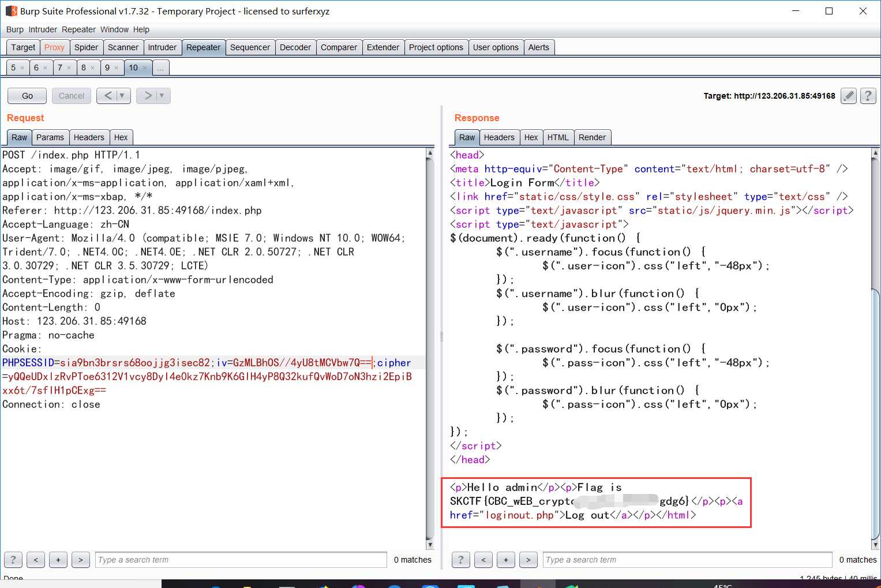
Task: Switch to the Decoder tab
Action: pyautogui.click(x=295, y=47)
